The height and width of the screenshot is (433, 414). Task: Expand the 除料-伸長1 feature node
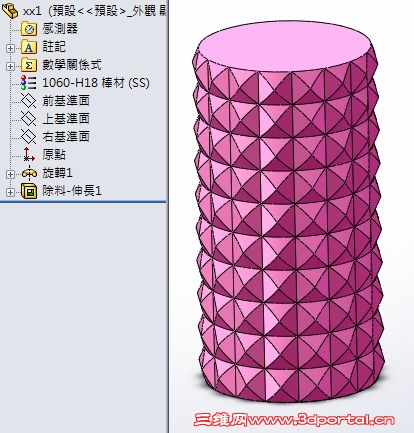click(10, 192)
